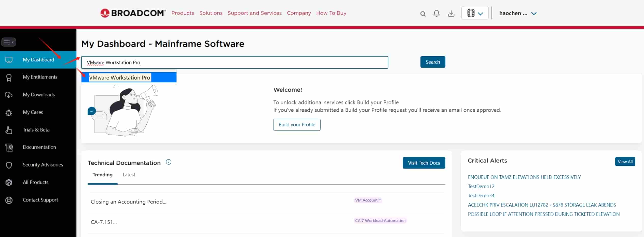
Task: Click the My Downloads cloud icon
Action: (x=9, y=95)
